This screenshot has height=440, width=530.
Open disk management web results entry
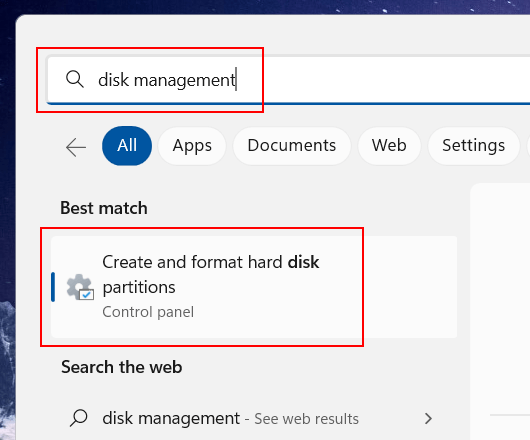tap(254, 418)
